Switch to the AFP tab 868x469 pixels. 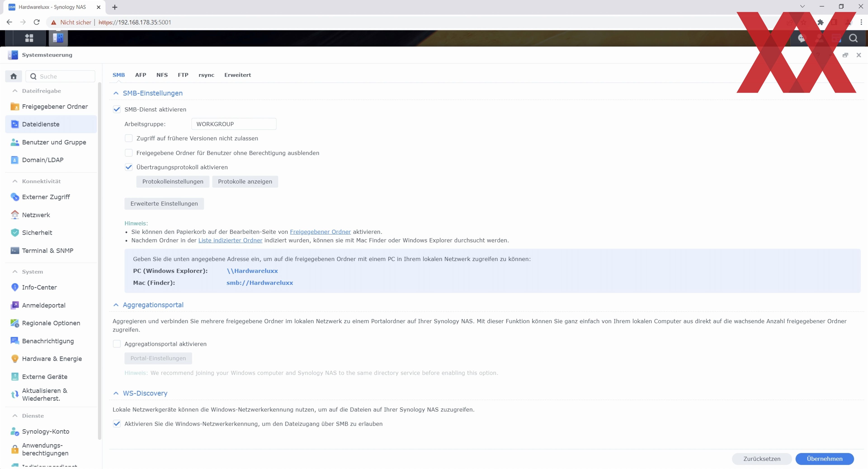141,75
